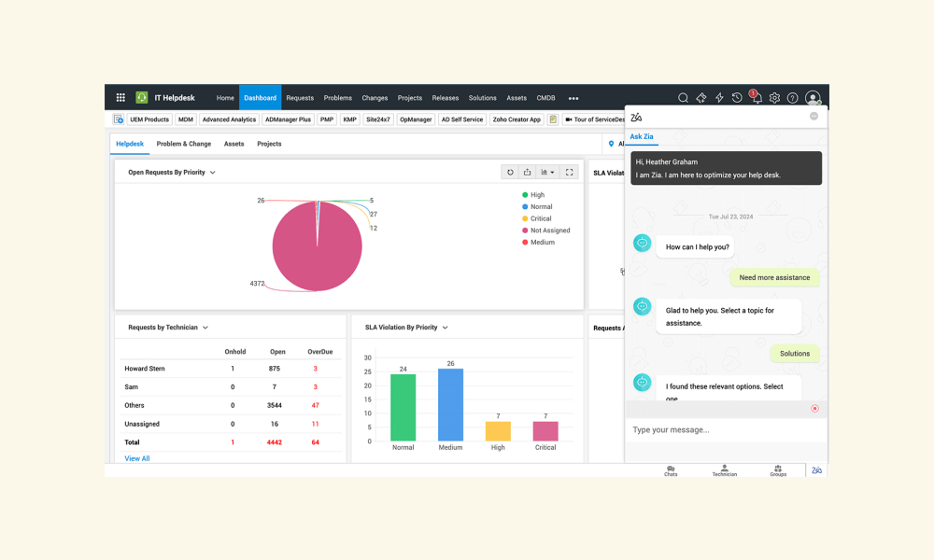934x560 pixels.
Task: Open the search magnifier in header
Action: pyautogui.click(x=684, y=98)
